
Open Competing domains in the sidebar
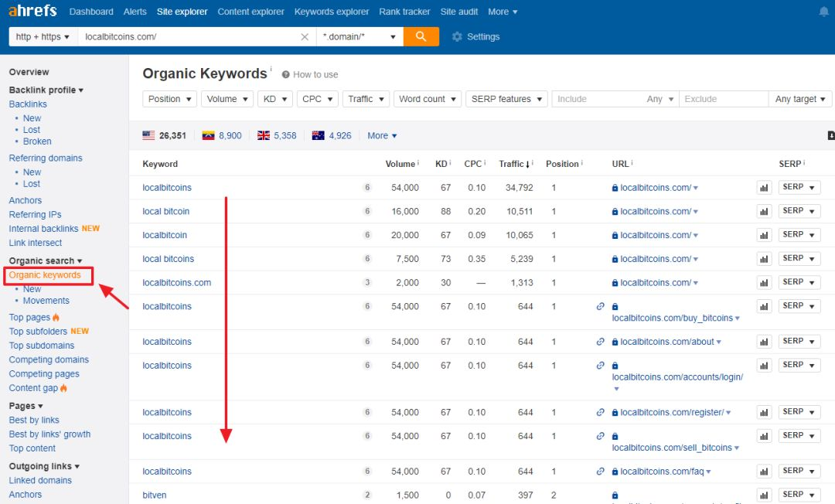click(x=49, y=359)
